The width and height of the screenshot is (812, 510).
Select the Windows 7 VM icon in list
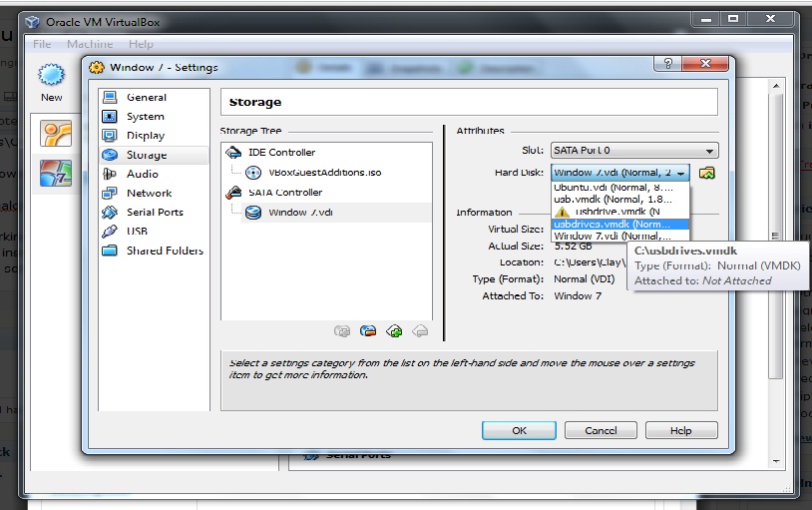[x=55, y=173]
